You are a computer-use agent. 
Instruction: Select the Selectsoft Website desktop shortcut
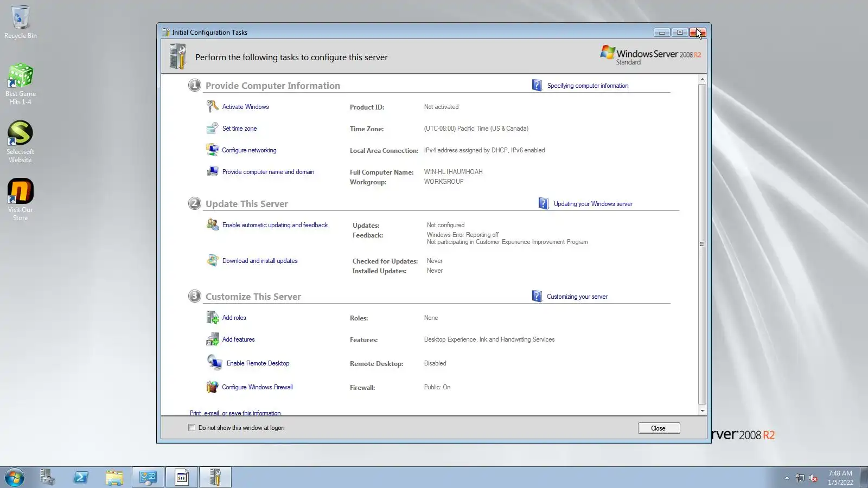(x=21, y=142)
